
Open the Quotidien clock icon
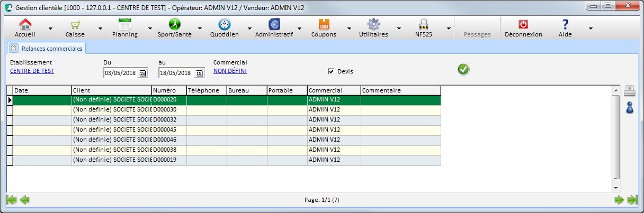click(x=224, y=24)
